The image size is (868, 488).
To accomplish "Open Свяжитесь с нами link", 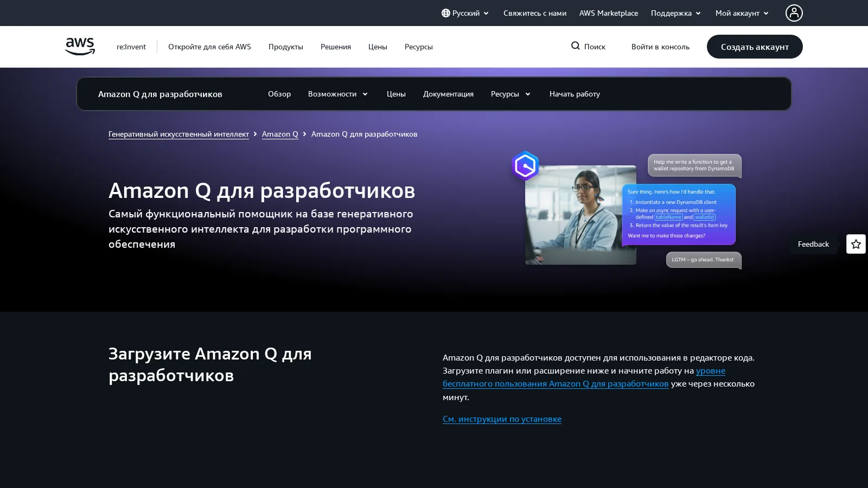I will coord(535,13).
